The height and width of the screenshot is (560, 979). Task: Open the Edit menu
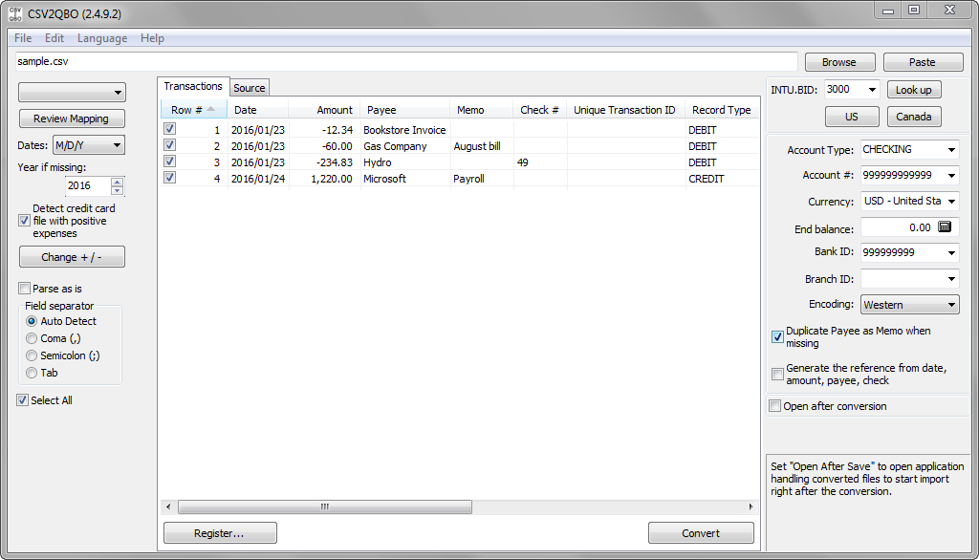click(x=54, y=38)
